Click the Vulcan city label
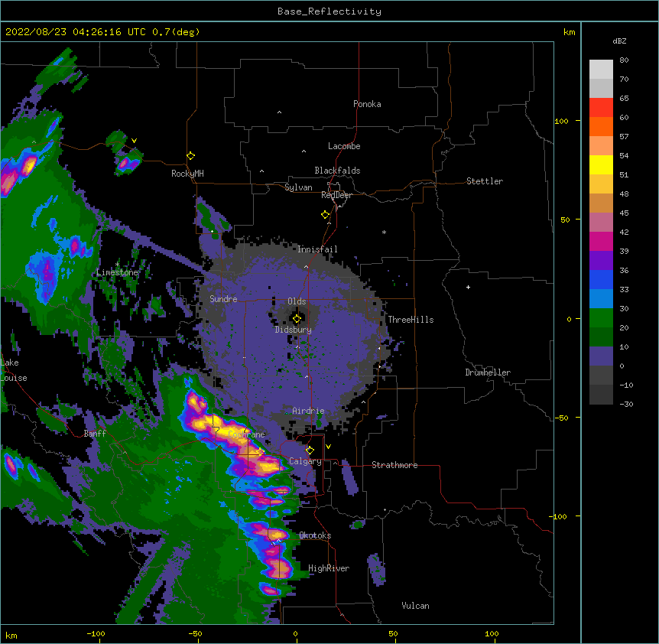 pos(415,606)
